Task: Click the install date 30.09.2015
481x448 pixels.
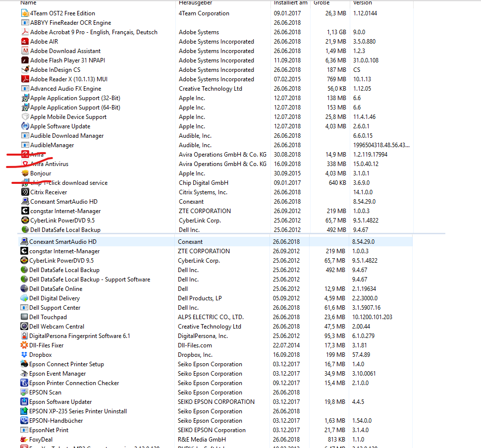Action: pos(287,173)
